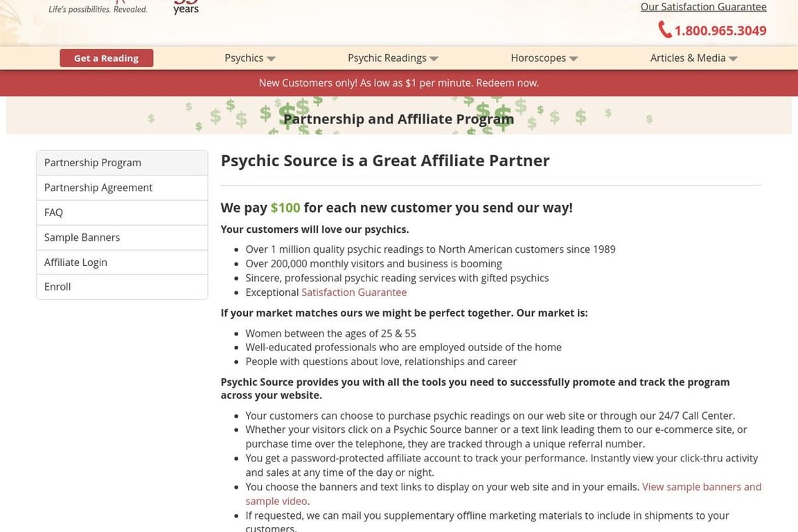Click the 'years' anniversary logo text
The width and height of the screenshot is (798, 532).
pyautogui.click(x=186, y=9)
